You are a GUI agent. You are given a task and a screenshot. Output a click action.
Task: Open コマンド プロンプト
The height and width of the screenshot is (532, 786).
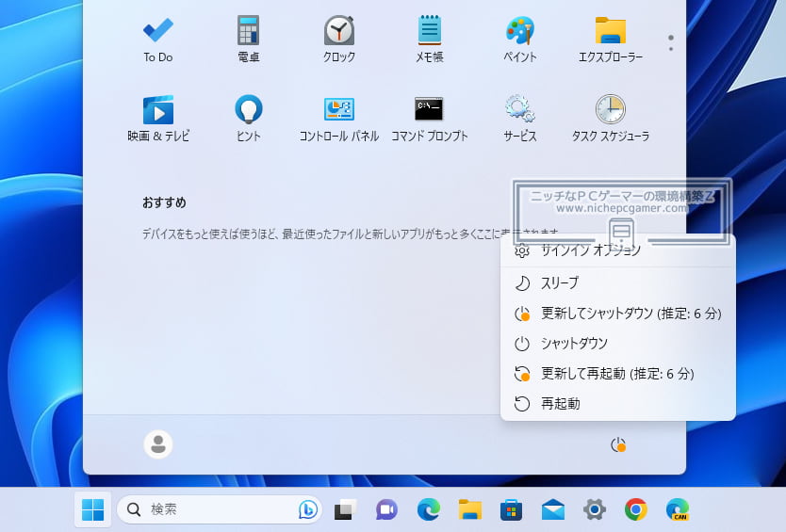429,117
